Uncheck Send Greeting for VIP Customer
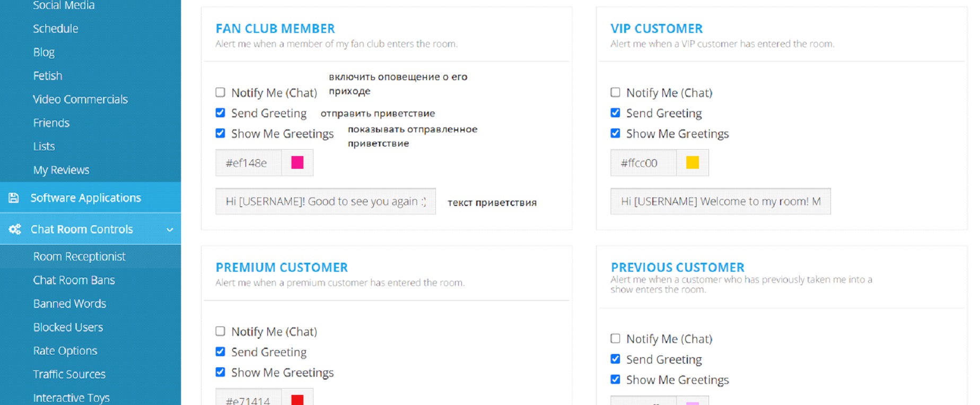 [x=615, y=113]
